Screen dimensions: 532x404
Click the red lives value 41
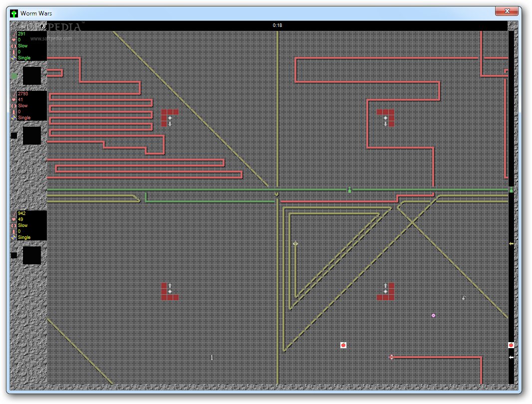pyautogui.click(x=20, y=100)
